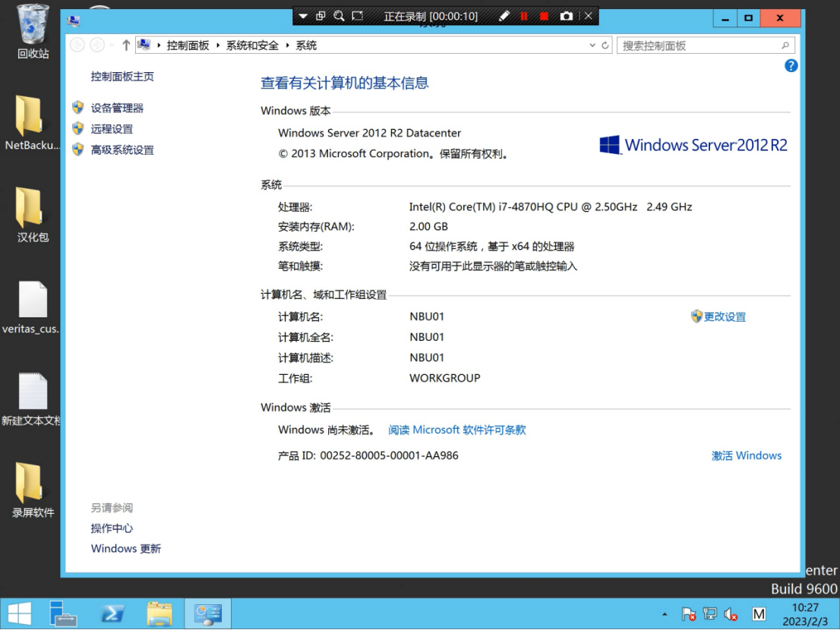Expand the arrow after 系统和安全 breadcrumb
Viewport: 840px width, 630px height.
pyautogui.click(x=288, y=46)
